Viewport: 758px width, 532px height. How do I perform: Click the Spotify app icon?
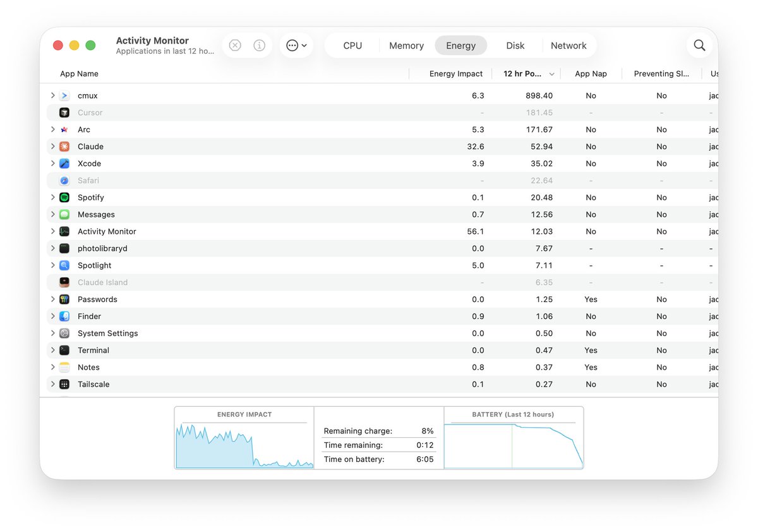[64, 198]
